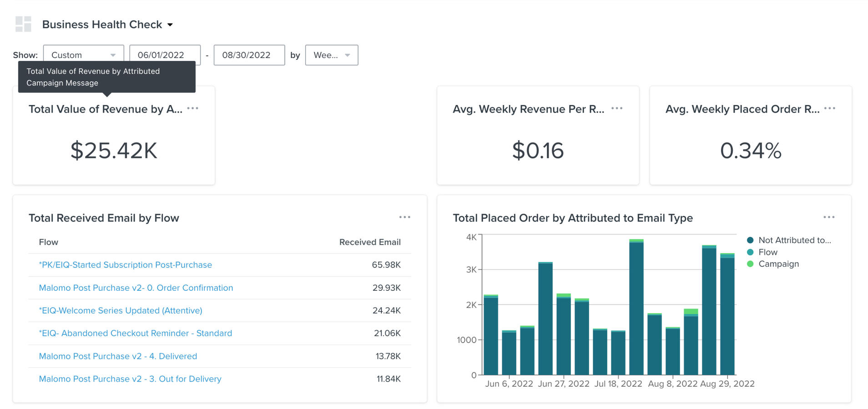This screenshot has width=868, height=409.
Task: Open EIQ-Welcome Series Updated (Attentive) flow
Action: point(121,310)
